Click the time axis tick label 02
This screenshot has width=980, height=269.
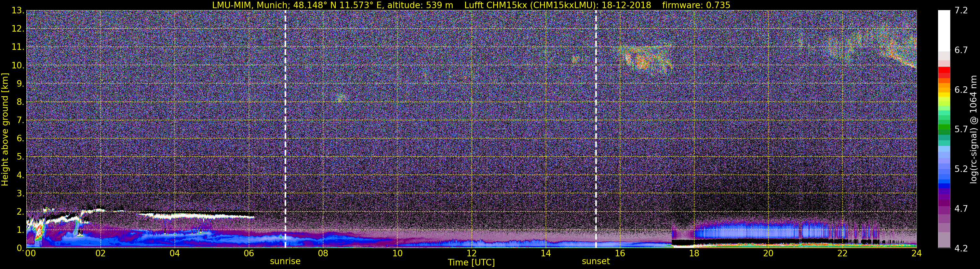tap(101, 254)
